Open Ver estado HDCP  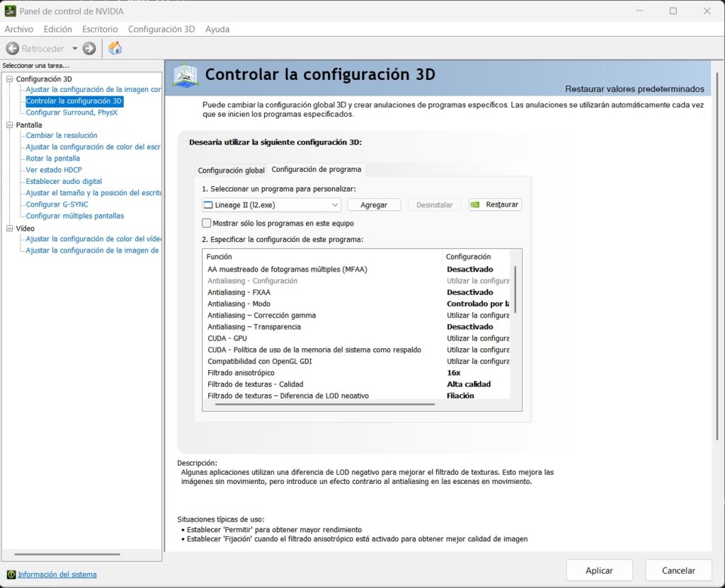click(x=54, y=170)
